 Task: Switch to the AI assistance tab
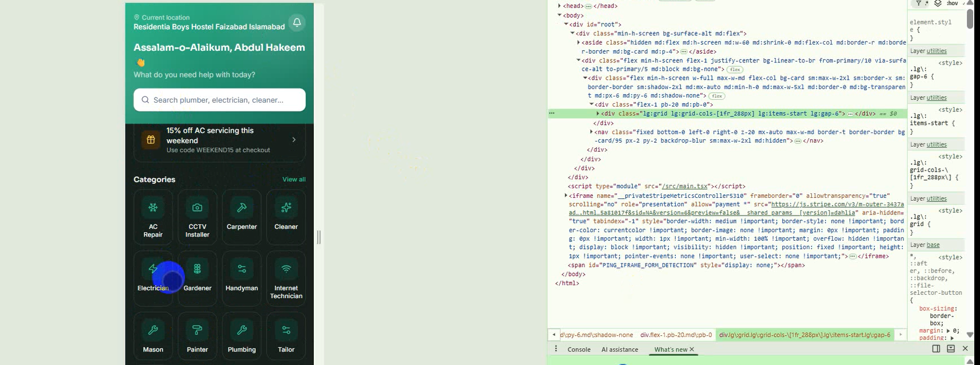(620, 350)
